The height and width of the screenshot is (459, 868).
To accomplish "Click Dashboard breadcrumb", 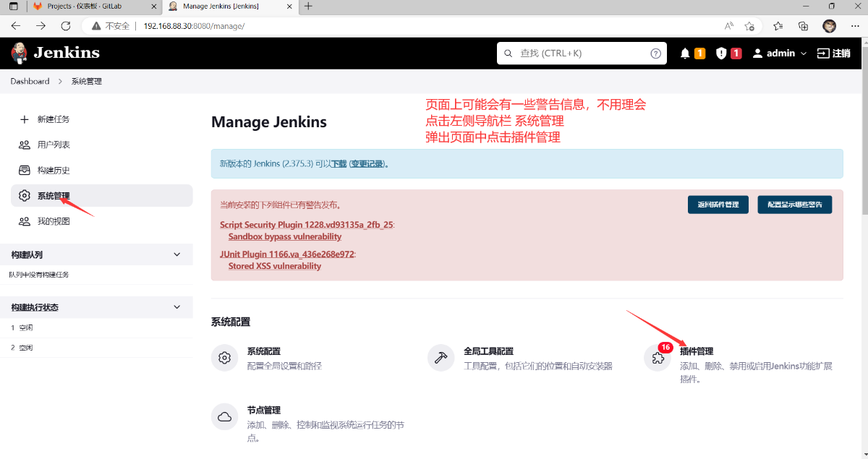I will (30, 82).
